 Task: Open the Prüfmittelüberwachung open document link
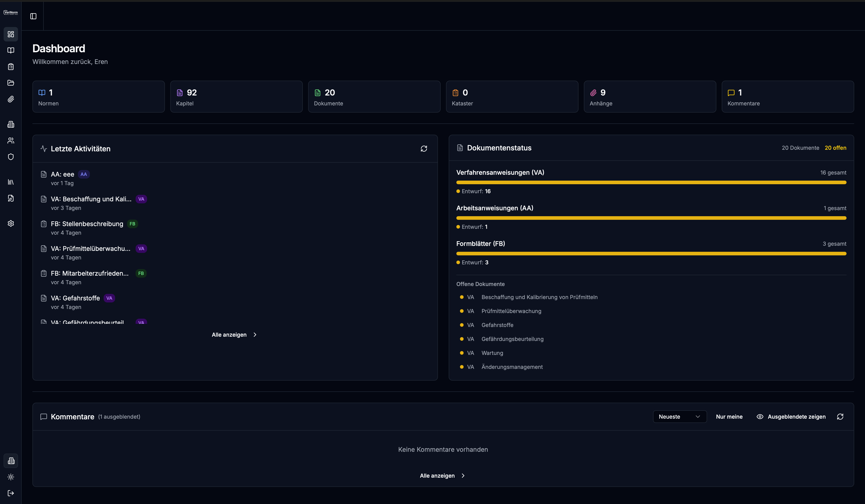pyautogui.click(x=511, y=311)
